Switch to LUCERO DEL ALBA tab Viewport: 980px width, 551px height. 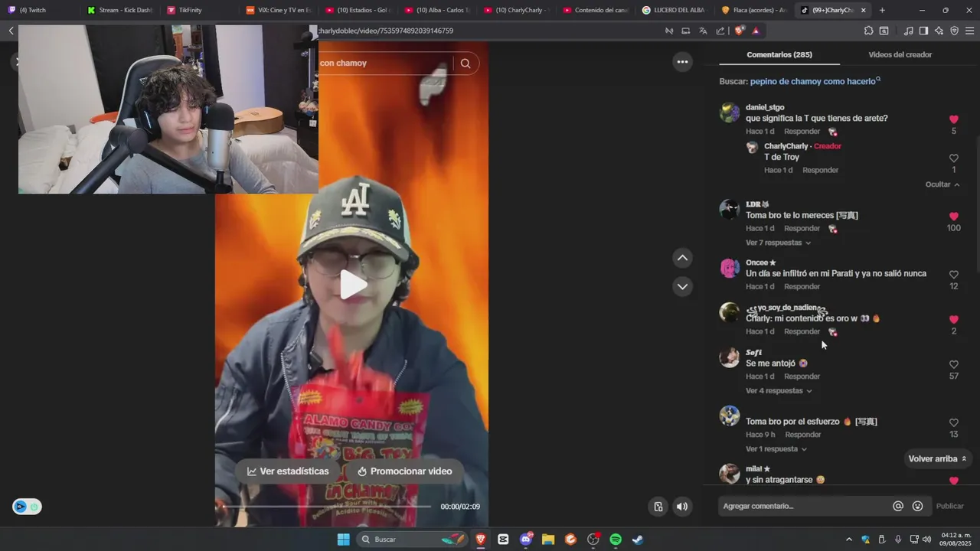point(675,10)
